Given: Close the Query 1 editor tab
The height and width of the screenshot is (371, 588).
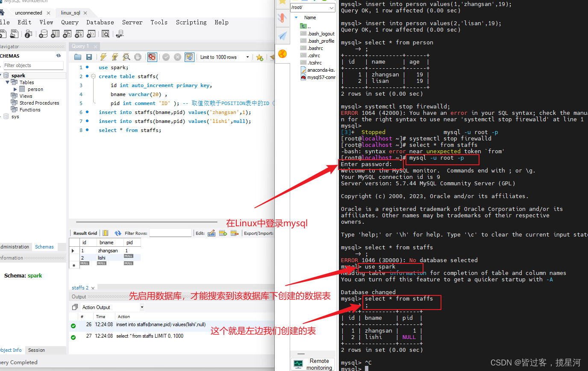Looking at the screenshot, I should [95, 47].
